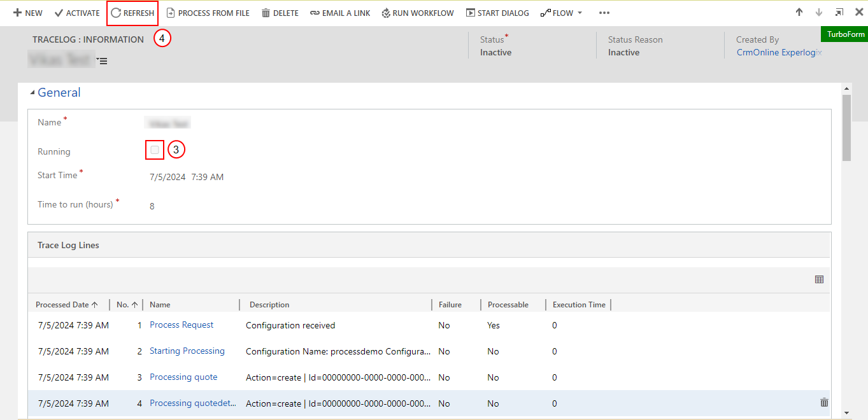
Task: Click the green TurboForm button
Action: [845, 34]
